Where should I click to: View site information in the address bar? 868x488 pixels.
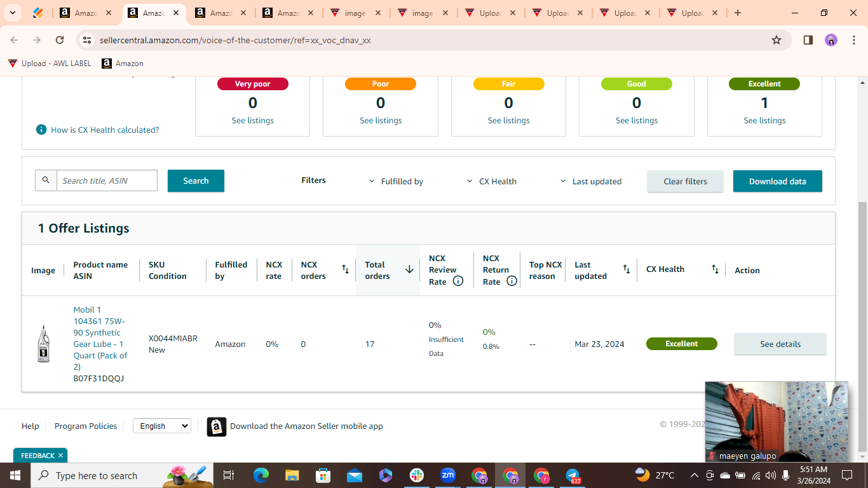87,40
